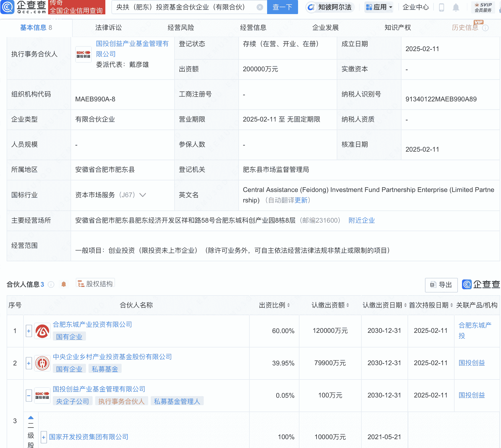
Task: Export partner data using the 导出 icon
Action: tap(441, 285)
